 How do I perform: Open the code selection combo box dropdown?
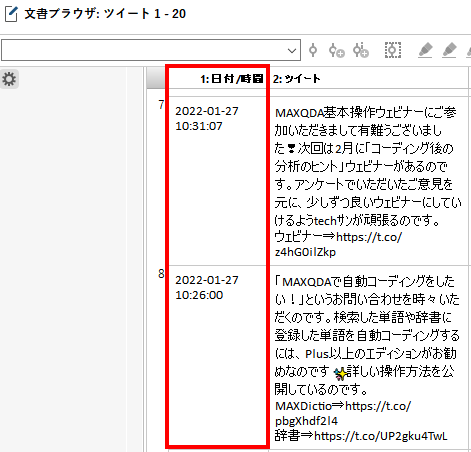[292, 51]
